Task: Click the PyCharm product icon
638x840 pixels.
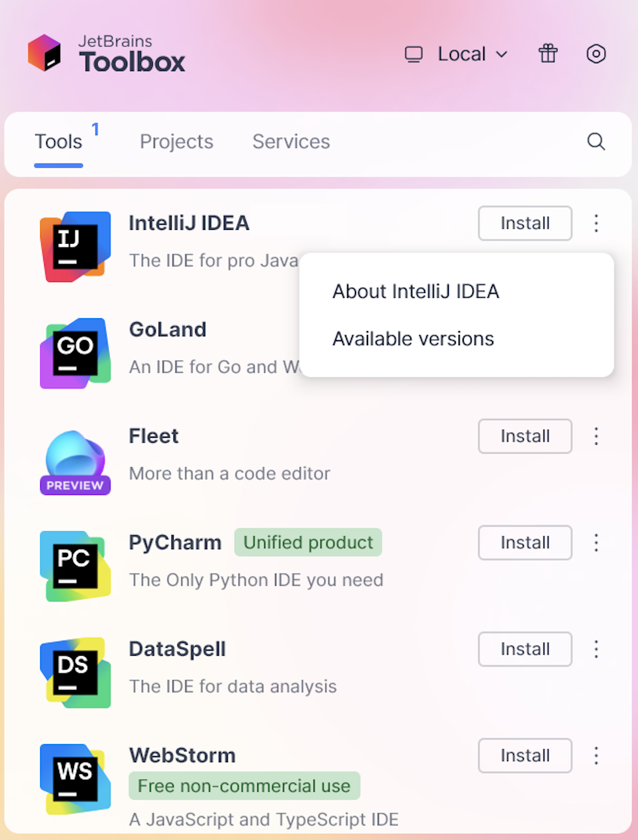Action: click(75, 566)
